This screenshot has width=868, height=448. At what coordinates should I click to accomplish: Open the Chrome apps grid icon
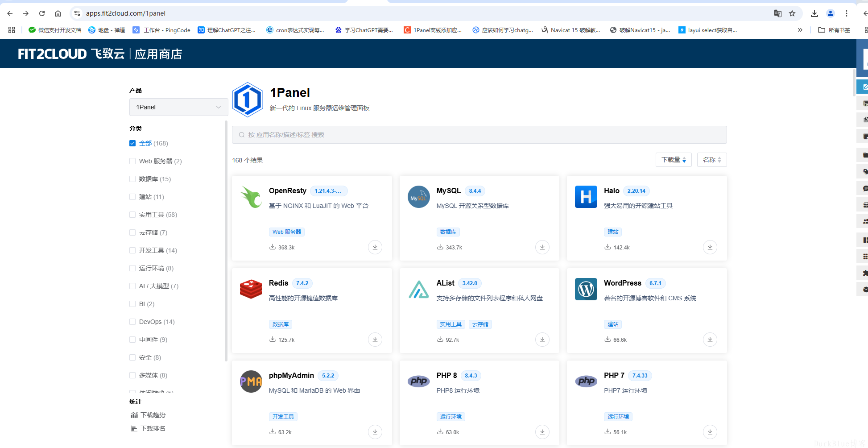click(x=12, y=30)
